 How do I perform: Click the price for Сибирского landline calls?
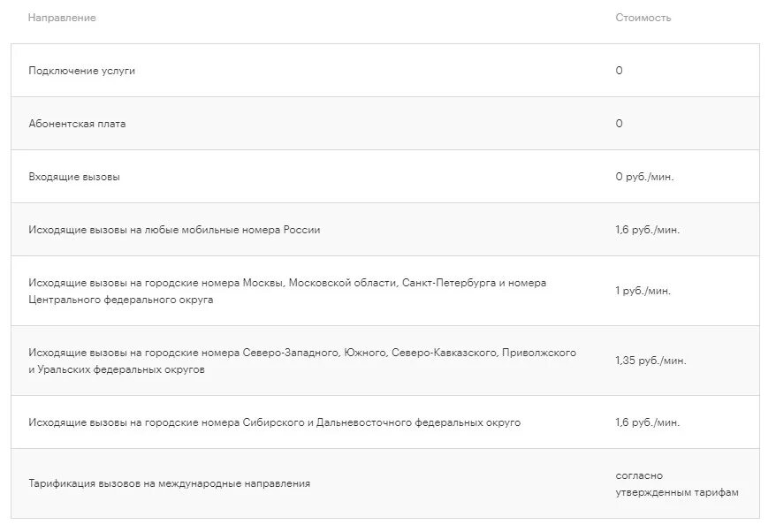648,422
